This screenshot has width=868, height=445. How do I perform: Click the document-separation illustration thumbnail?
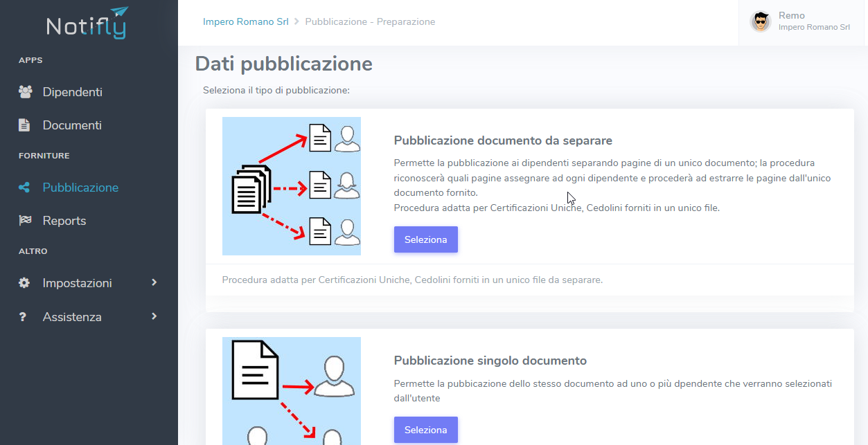pyautogui.click(x=291, y=185)
